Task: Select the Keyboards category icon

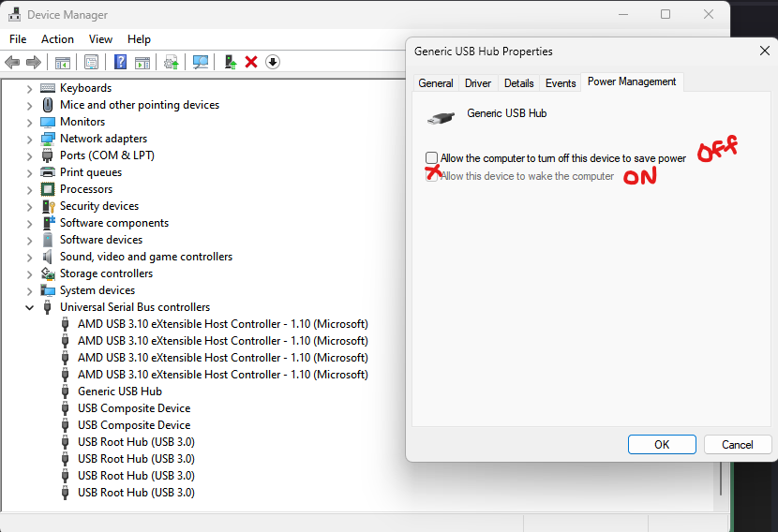Action: 48,88
